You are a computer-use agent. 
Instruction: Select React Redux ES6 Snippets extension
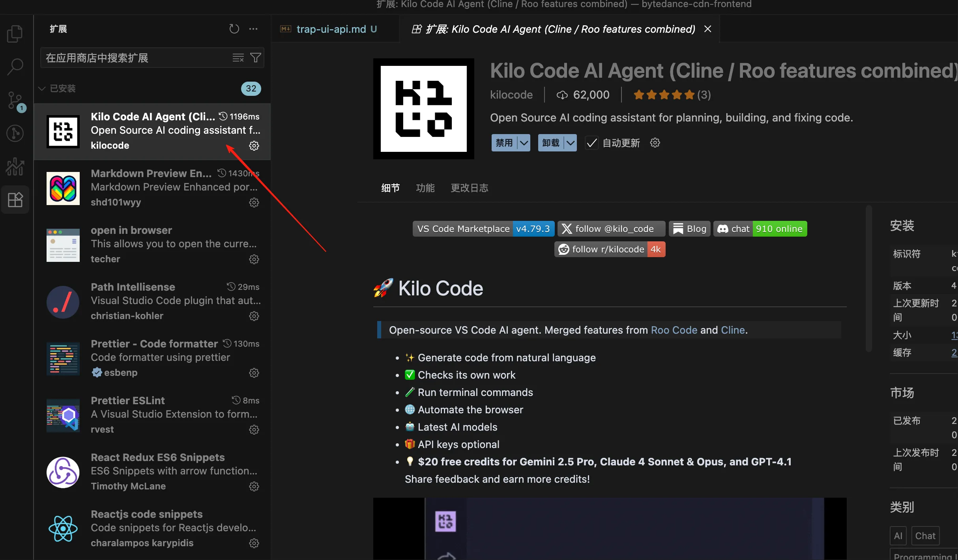coord(152,472)
